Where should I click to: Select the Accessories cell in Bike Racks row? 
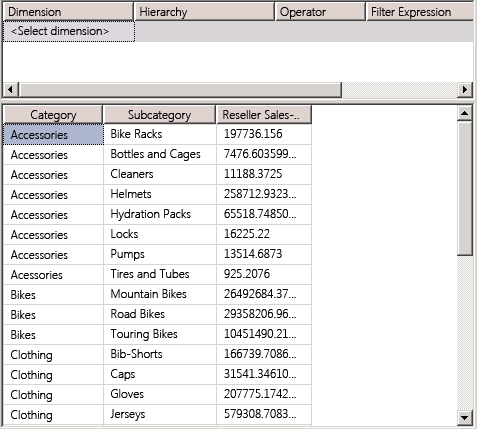pos(53,134)
